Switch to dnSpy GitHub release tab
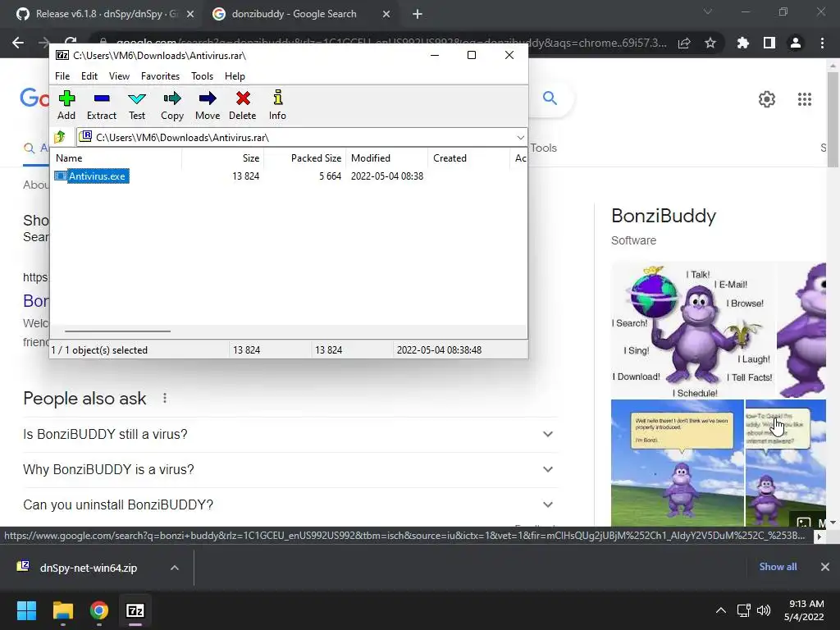The height and width of the screenshot is (630, 840). (x=106, y=14)
